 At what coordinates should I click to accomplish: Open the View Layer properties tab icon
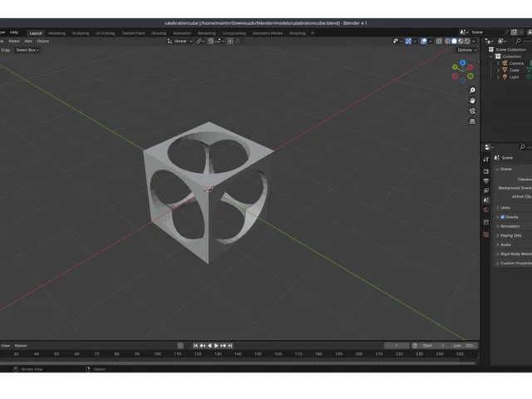(485, 190)
